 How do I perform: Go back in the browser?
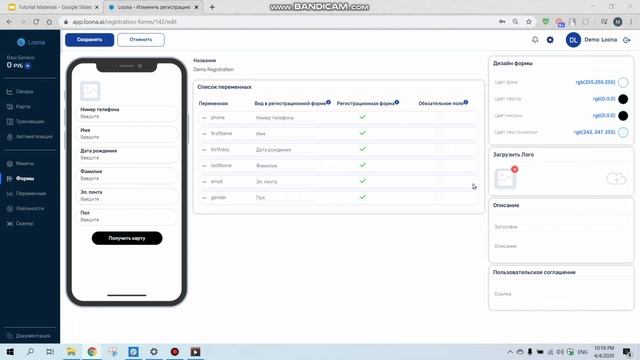point(9,22)
